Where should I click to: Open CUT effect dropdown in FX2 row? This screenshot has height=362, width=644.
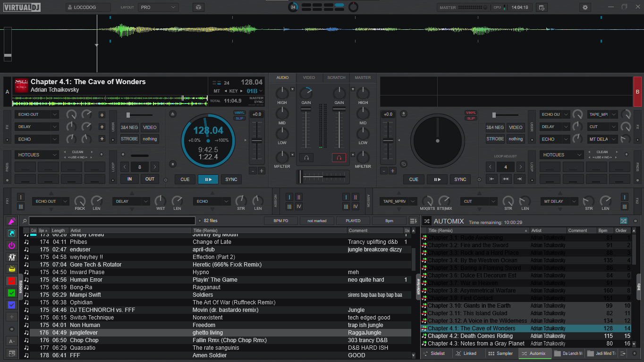479,201
